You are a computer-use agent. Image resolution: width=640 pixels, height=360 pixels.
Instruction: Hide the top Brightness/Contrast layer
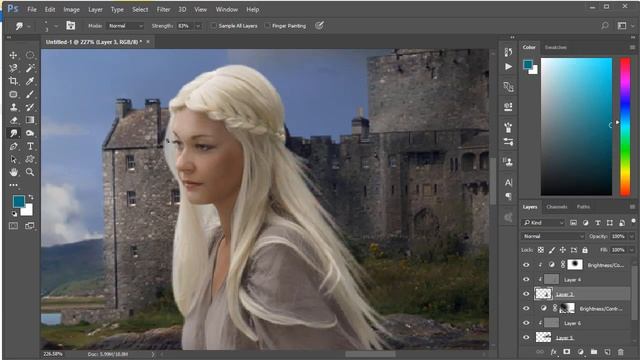tap(526, 265)
